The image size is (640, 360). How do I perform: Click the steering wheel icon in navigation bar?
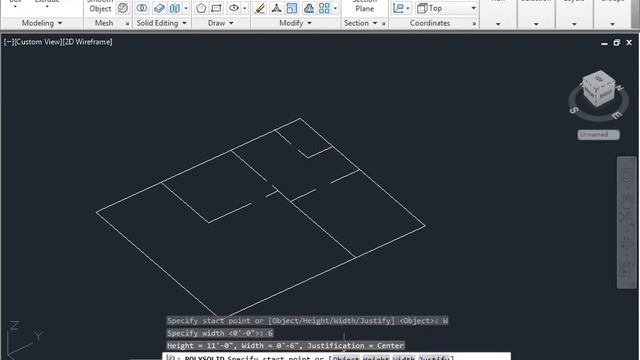coord(627,176)
